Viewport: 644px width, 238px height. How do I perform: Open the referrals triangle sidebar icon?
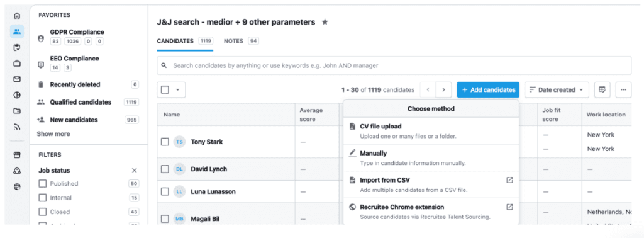pos(17,171)
